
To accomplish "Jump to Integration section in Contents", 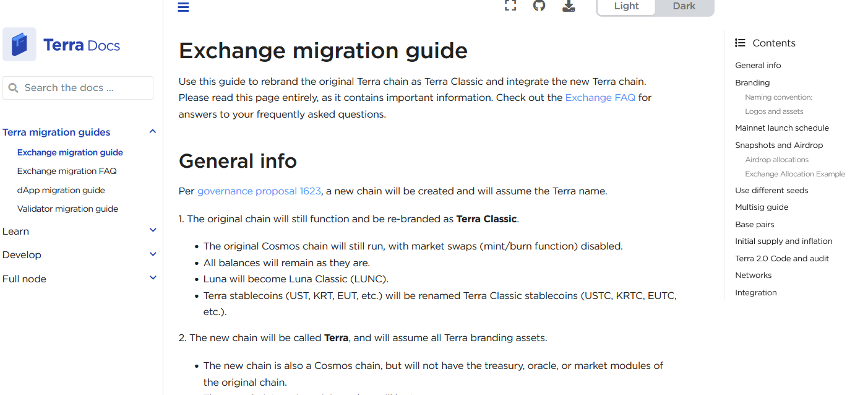I will 756,293.
